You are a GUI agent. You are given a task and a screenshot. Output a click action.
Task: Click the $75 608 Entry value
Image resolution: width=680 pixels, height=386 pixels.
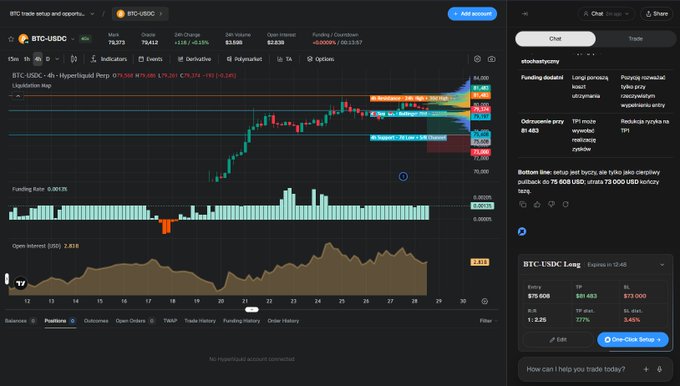(x=539, y=296)
